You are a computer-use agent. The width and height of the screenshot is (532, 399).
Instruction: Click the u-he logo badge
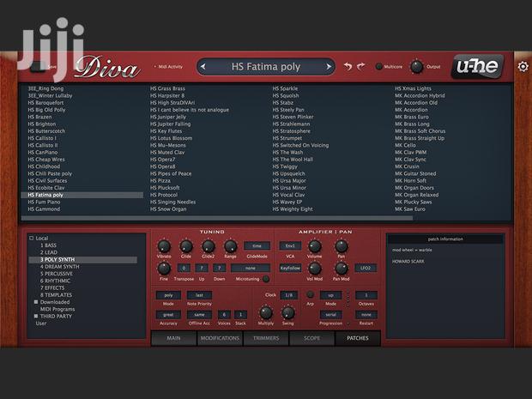pos(478,66)
